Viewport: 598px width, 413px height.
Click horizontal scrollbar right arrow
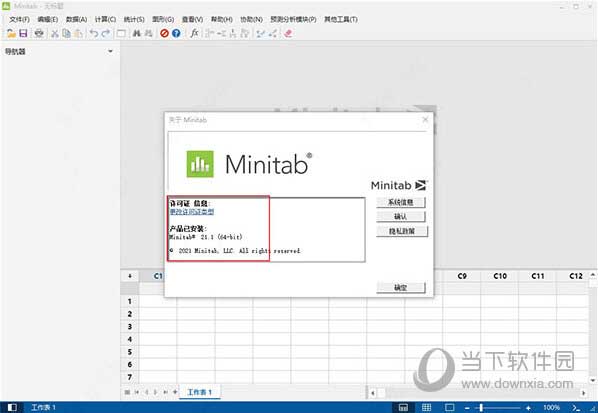pos(584,392)
